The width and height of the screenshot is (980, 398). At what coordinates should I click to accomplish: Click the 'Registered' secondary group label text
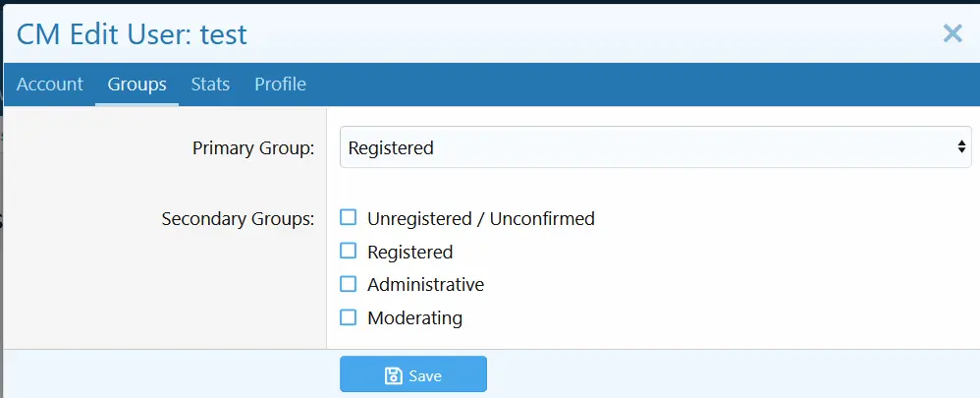[409, 252]
